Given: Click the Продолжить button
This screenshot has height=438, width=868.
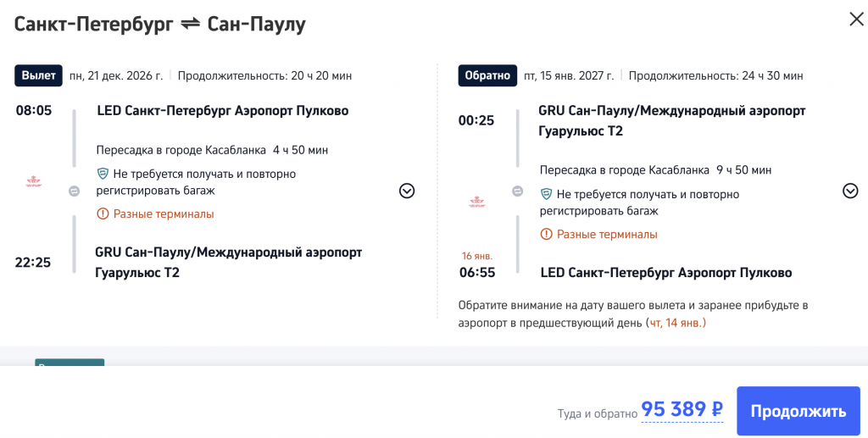Looking at the screenshot, I should 797,411.
